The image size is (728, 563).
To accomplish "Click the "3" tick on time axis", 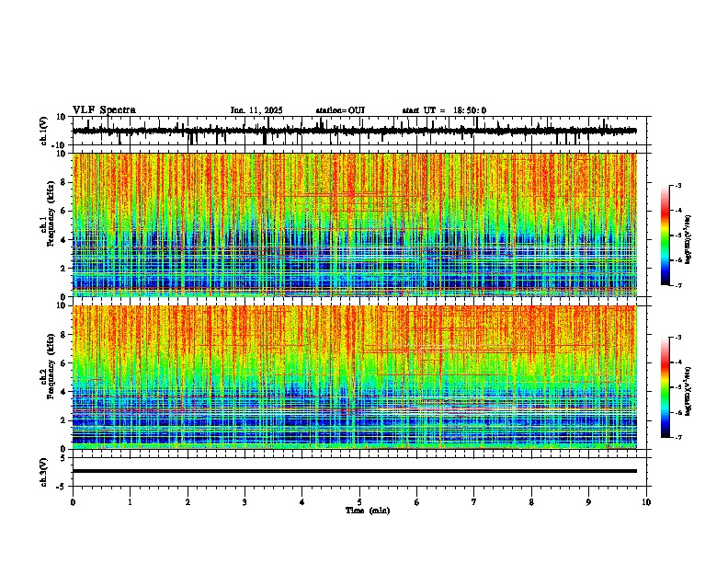I will point(245,502).
